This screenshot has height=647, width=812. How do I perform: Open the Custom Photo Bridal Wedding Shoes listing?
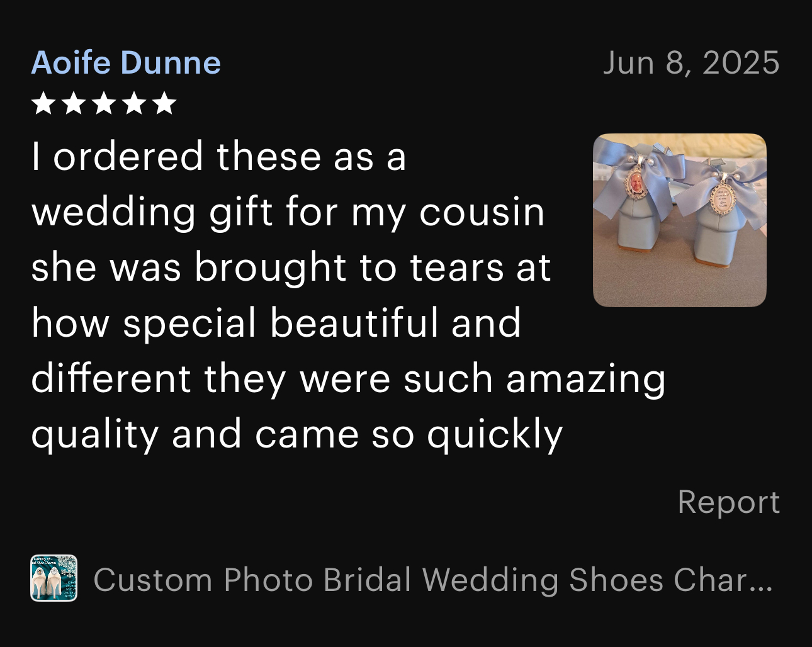(x=432, y=580)
